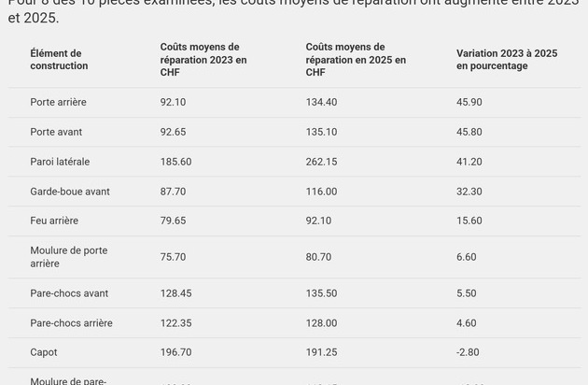This screenshot has height=385, width=588.
Task: Click the 196.70 cost value for Capot
Action: [175, 352]
